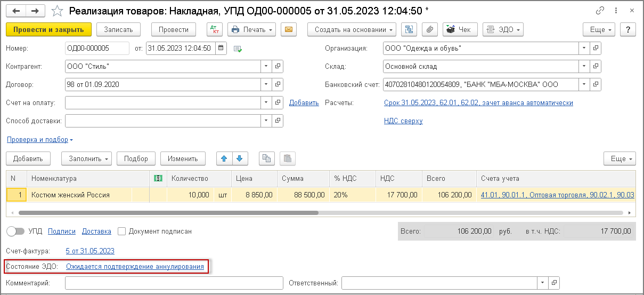Open Склад card icon
This screenshot has height=295, width=644.
596,67
